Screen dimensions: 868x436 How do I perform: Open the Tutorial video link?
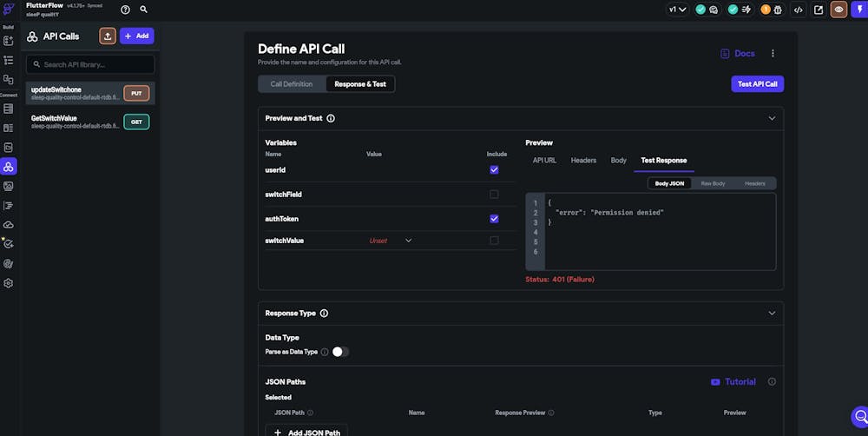[733, 381]
